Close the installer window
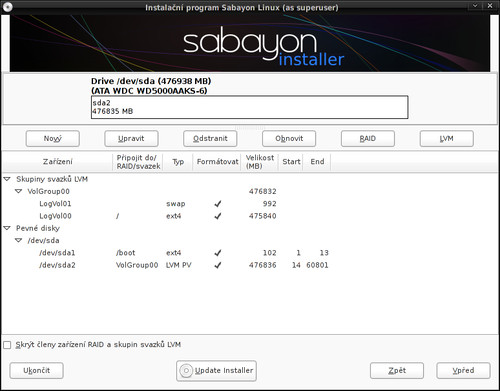The image size is (500, 391). 490,6
